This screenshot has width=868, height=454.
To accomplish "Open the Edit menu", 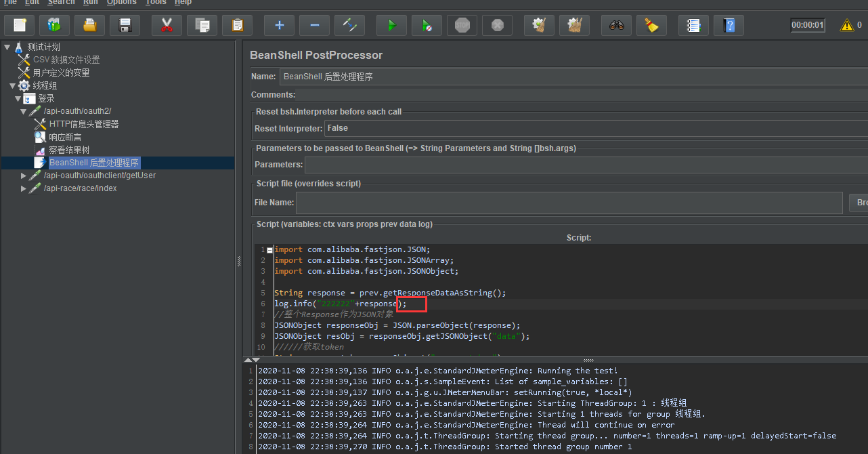I will click(32, 3).
